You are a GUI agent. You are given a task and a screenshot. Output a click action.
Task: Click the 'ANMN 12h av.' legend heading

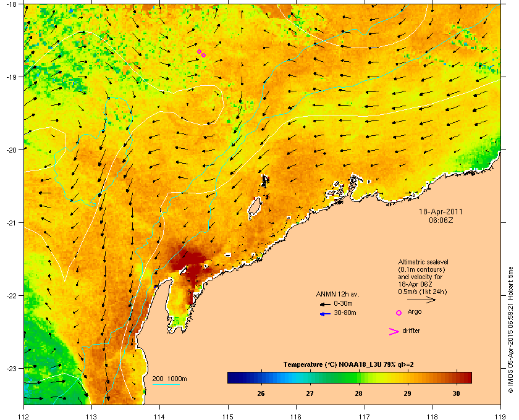click(337, 294)
